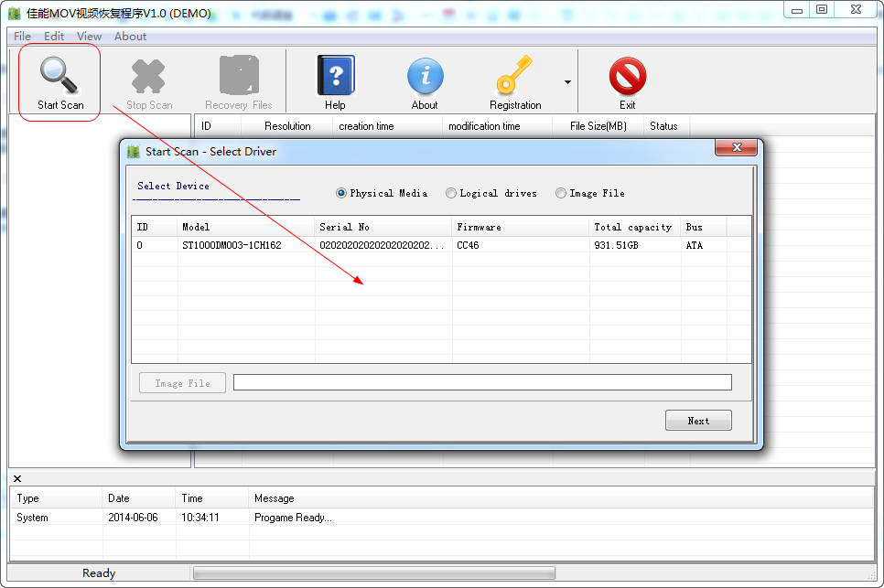Close the Select Driver dialog

[x=737, y=147]
